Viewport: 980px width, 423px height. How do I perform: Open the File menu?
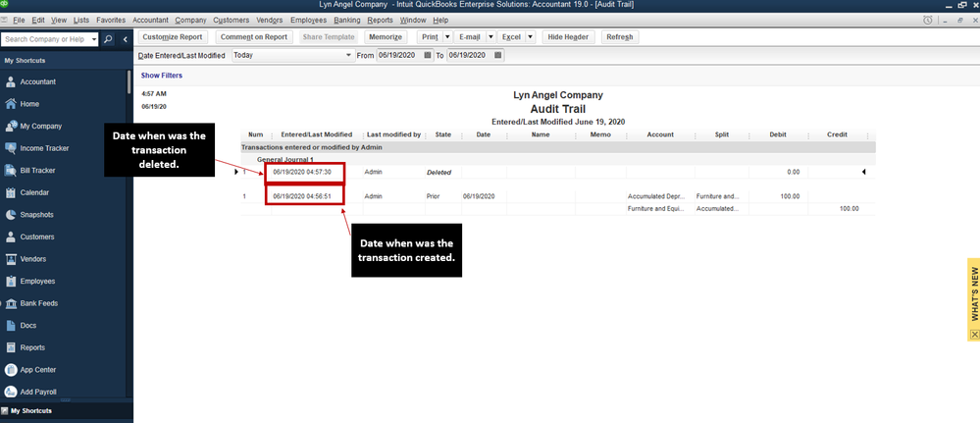pos(19,21)
